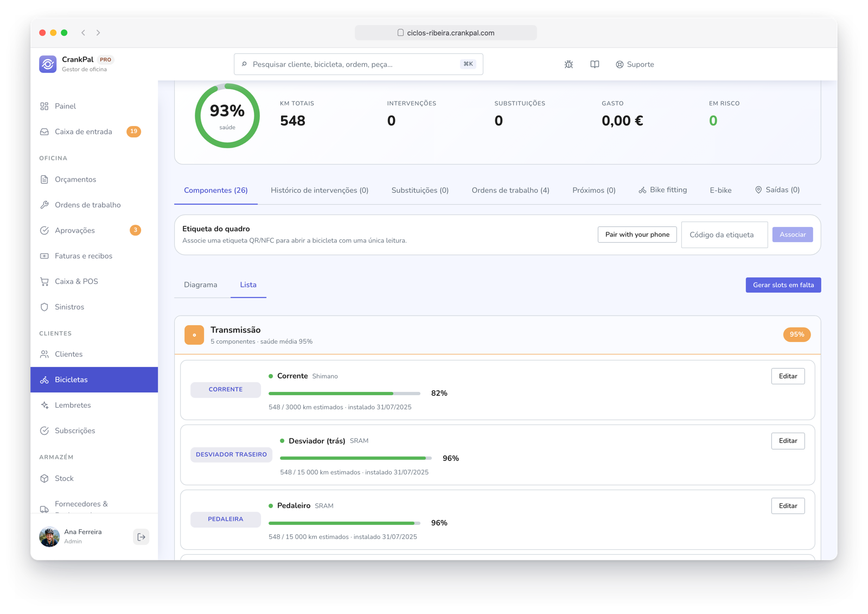Click the Sinistros shield icon
868x614 pixels.
point(44,307)
